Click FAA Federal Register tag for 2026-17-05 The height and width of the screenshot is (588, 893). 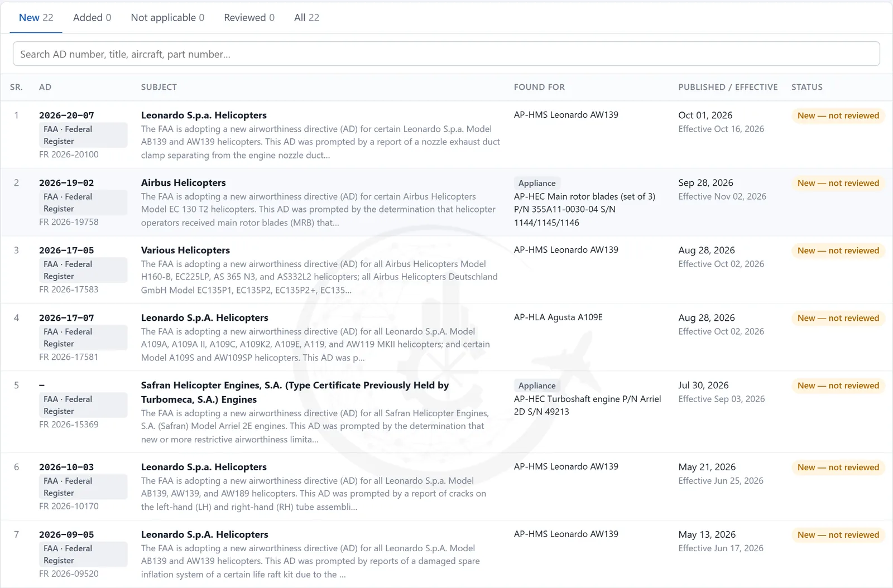pos(83,270)
